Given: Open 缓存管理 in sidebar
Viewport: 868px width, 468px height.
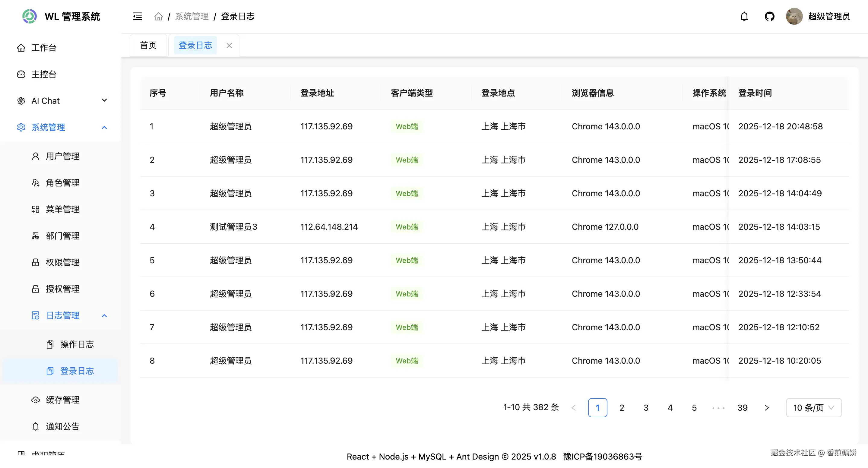Looking at the screenshot, I should [x=63, y=400].
